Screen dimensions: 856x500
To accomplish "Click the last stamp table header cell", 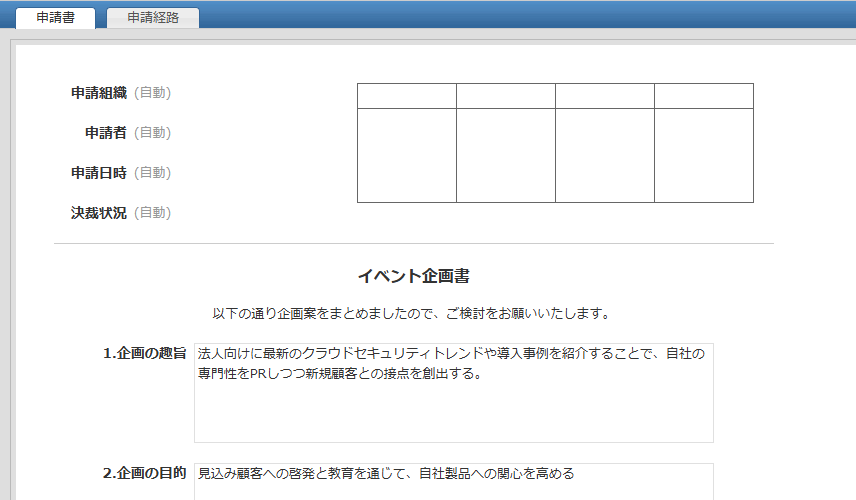I will pos(704,96).
